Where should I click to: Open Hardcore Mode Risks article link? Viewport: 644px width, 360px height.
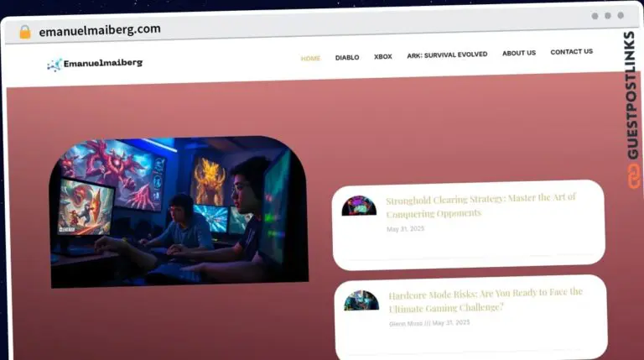pyautogui.click(x=485, y=300)
